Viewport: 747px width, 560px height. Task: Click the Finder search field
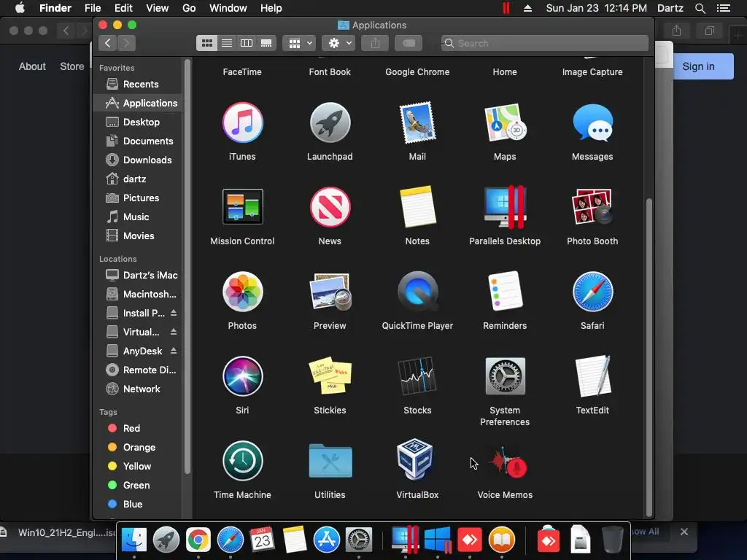[x=544, y=43]
